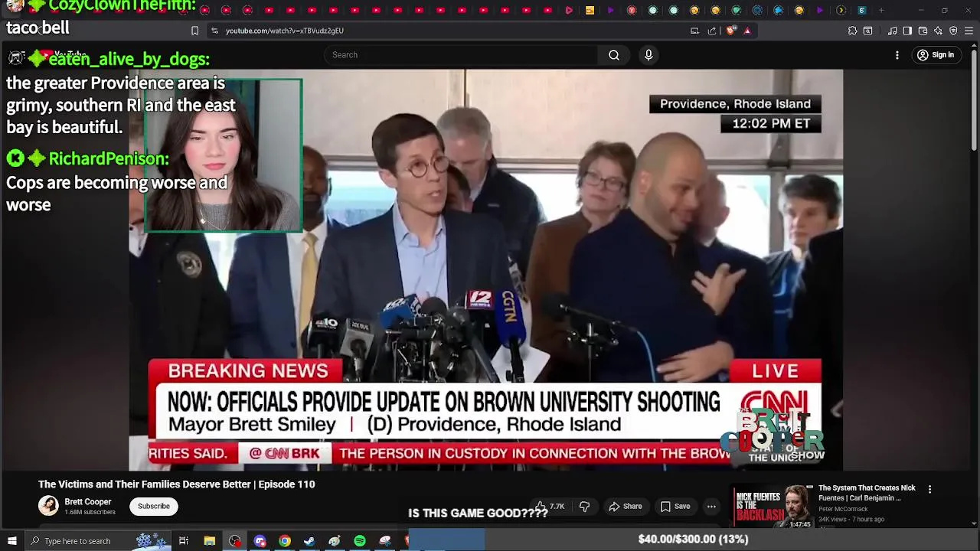
Task: Like the video showing 7.7K likes
Action: [550, 507]
